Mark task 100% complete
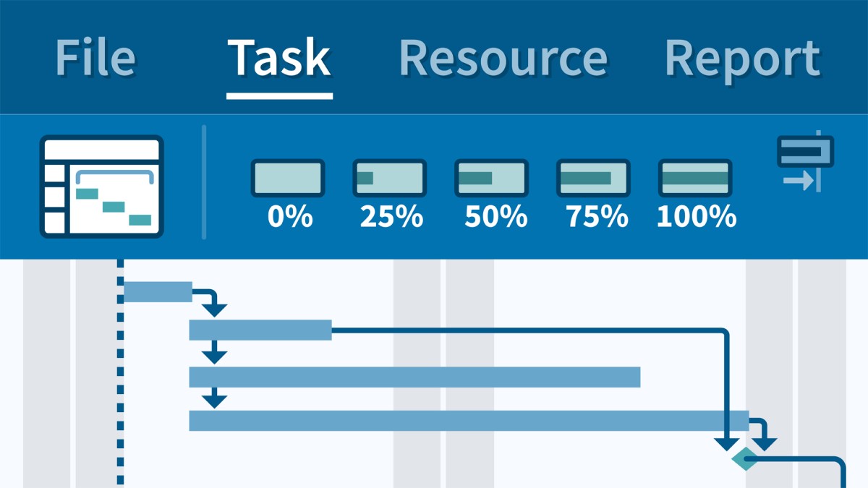Screen dimensions: 868x488 pyautogui.click(x=695, y=179)
